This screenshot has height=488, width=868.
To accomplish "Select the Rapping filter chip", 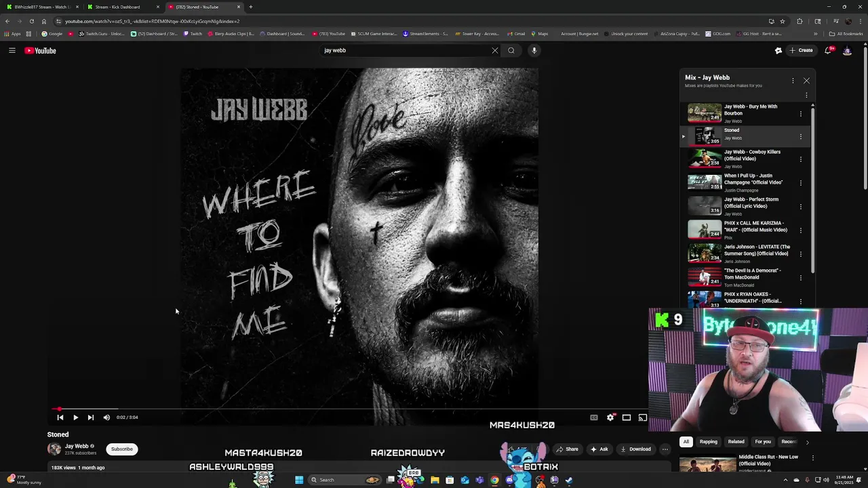I will pyautogui.click(x=709, y=442).
